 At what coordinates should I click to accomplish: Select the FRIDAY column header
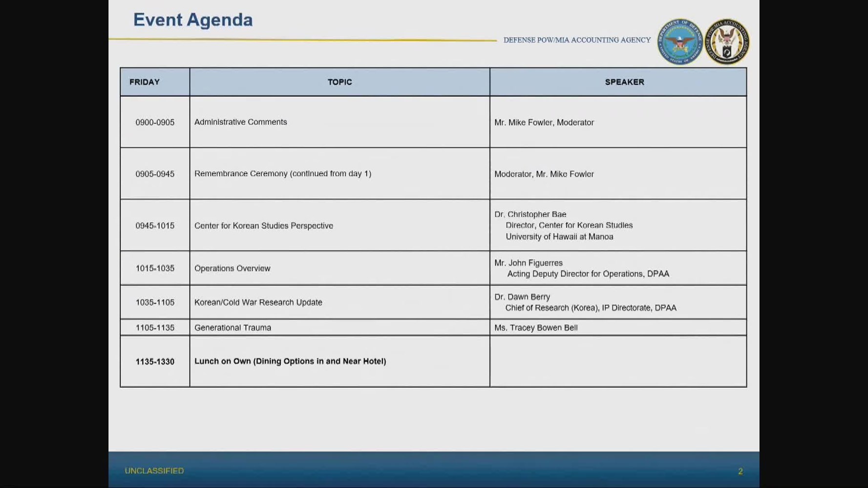pos(145,82)
